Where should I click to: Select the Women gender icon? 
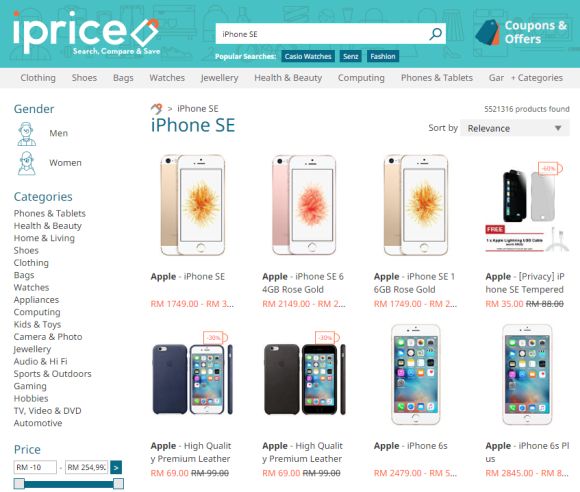[26, 163]
